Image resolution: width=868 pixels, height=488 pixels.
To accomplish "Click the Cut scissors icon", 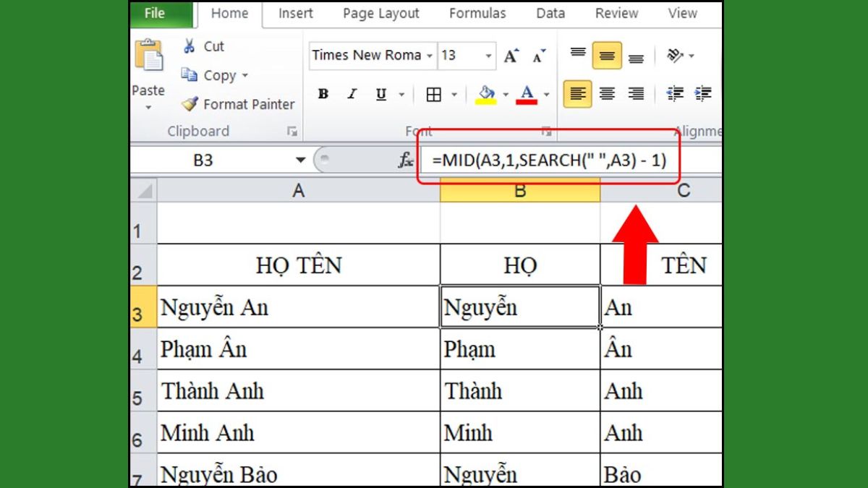I will (x=190, y=46).
